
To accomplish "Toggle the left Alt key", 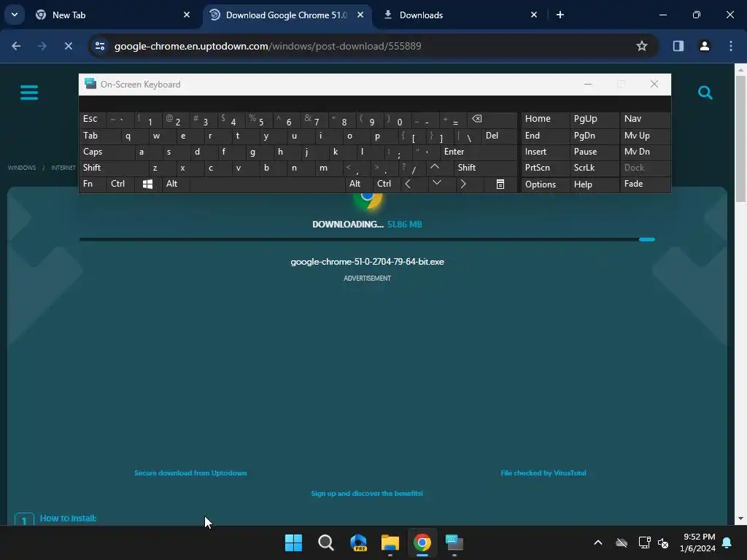I will click(175, 184).
